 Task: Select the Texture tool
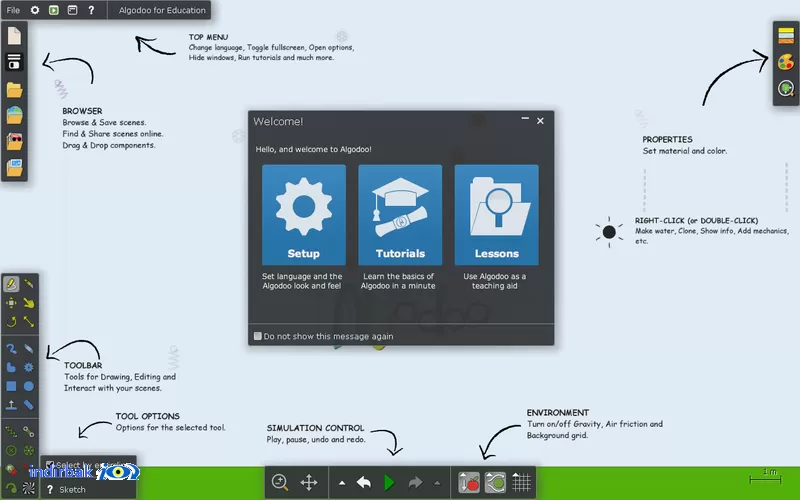[29, 488]
